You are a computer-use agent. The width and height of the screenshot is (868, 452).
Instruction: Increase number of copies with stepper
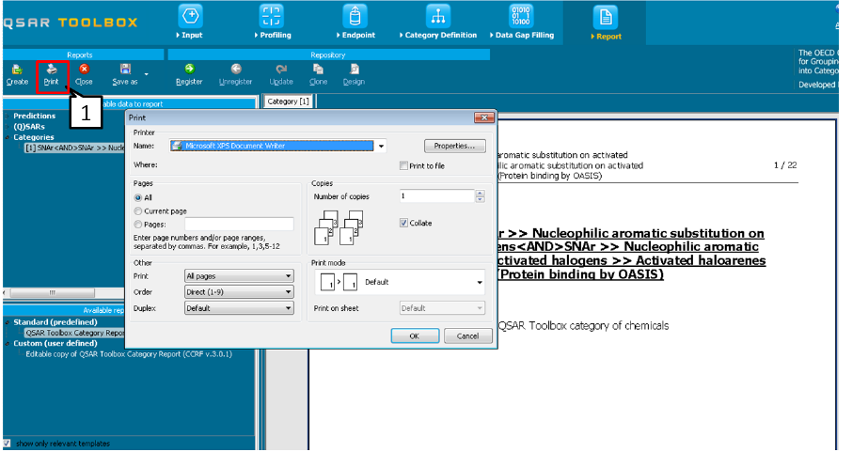[x=480, y=193]
